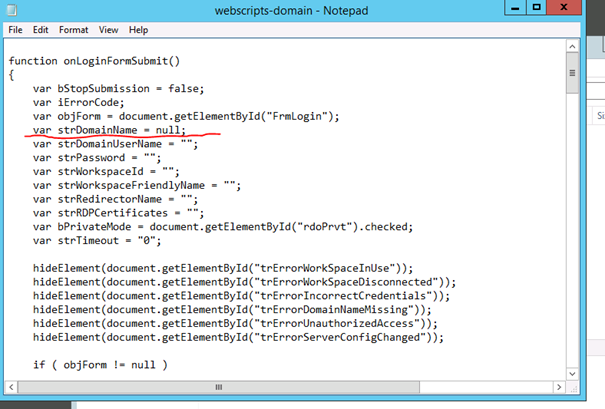Image resolution: width=605 pixels, height=409 pixels.
Task: Click text 'document.getElementById("FrmLogin");'
Action: click(x=229, y=117)
